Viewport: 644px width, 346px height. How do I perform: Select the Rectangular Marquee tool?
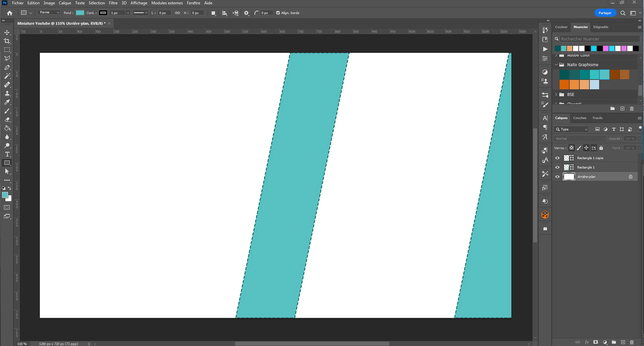click(7, 50)
